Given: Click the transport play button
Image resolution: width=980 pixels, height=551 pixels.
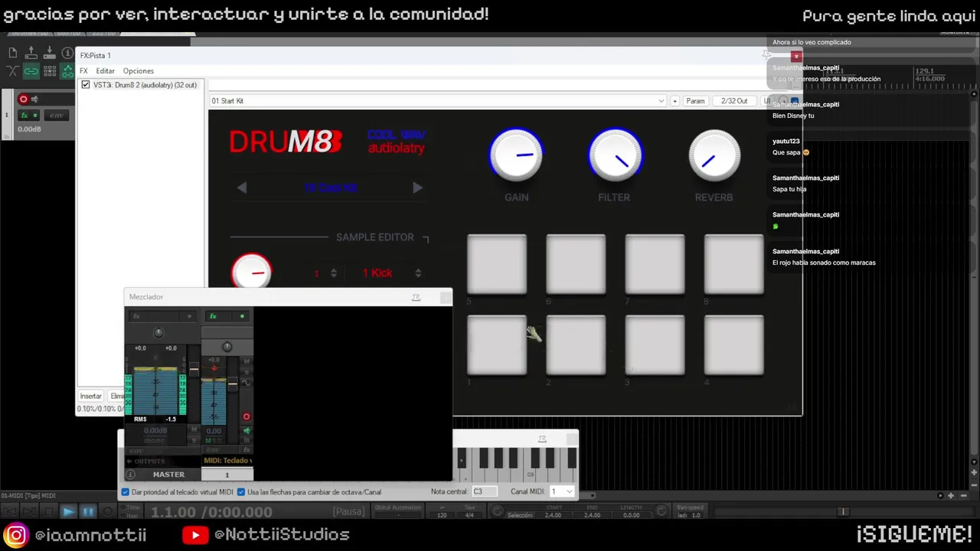Looking at the screenshot, I should [x=68, y=512].
